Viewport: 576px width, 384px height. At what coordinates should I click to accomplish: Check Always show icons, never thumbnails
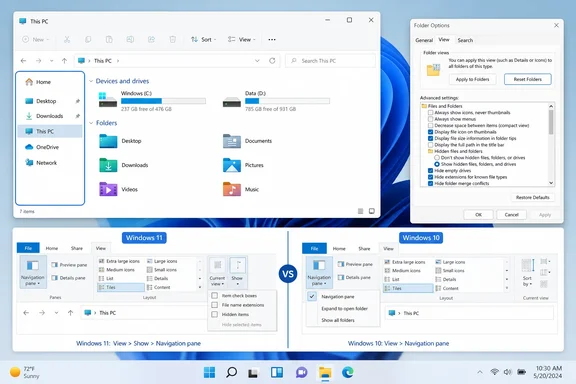pyautogui.click(x=431, y=112)
